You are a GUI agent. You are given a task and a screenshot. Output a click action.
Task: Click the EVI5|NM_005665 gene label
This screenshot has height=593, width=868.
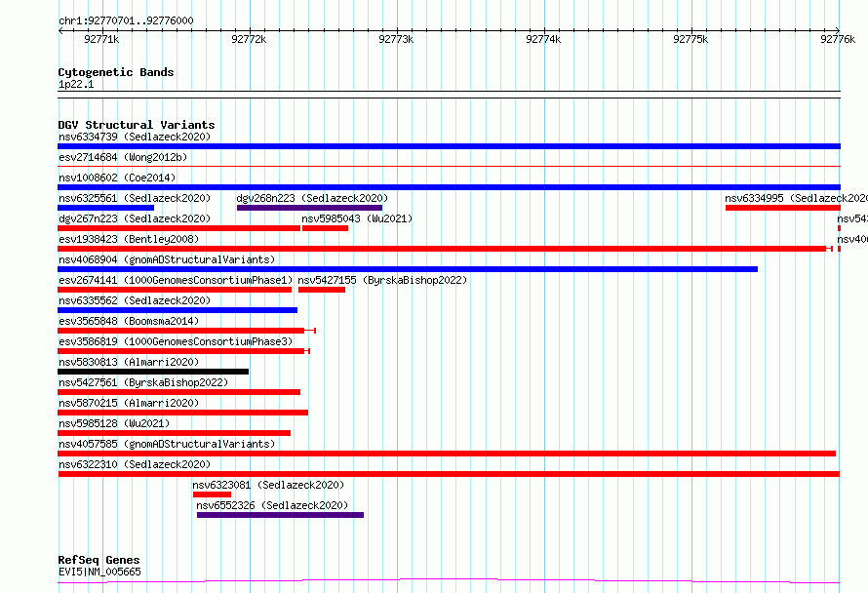[99, 572]
